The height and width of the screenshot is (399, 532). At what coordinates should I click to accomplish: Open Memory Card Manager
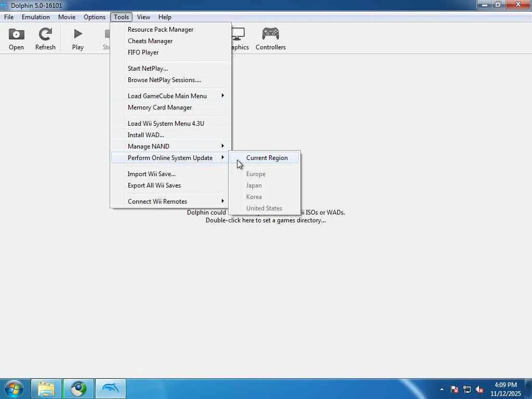coord(170,108)
